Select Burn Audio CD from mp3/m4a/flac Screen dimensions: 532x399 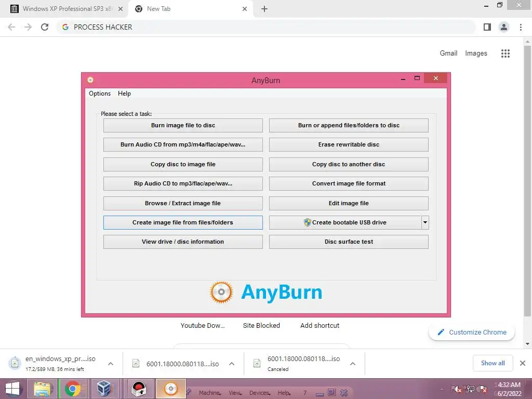[x=183, y=145]
